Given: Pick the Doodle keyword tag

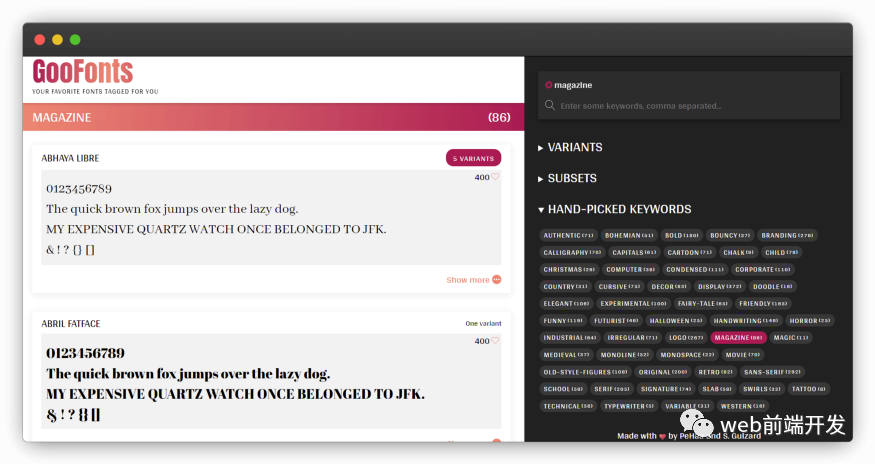Looking at the screenshot, I should pos(773,286).
